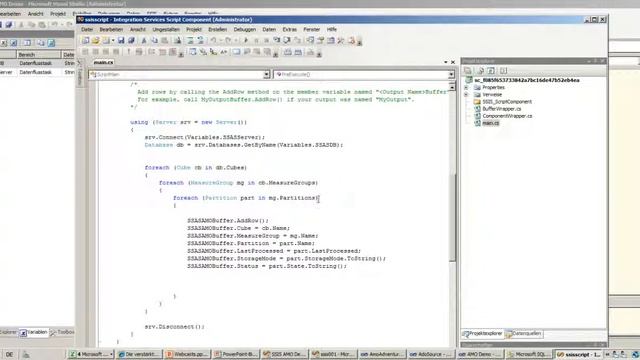Image resolution: width=640 pixels, height=360 pixels.
Task: Select the main.cs editor tab
Action: [x=103, y=62]
